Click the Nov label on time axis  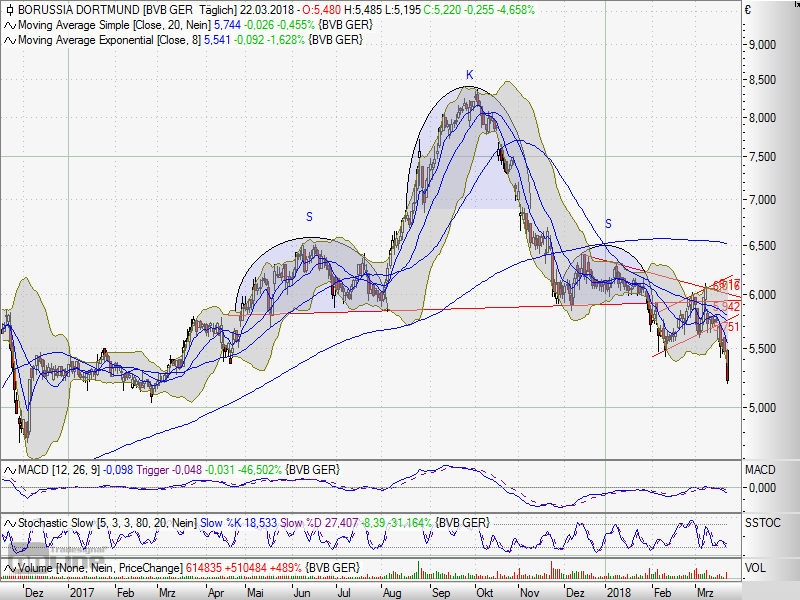[x=530, y=593]
